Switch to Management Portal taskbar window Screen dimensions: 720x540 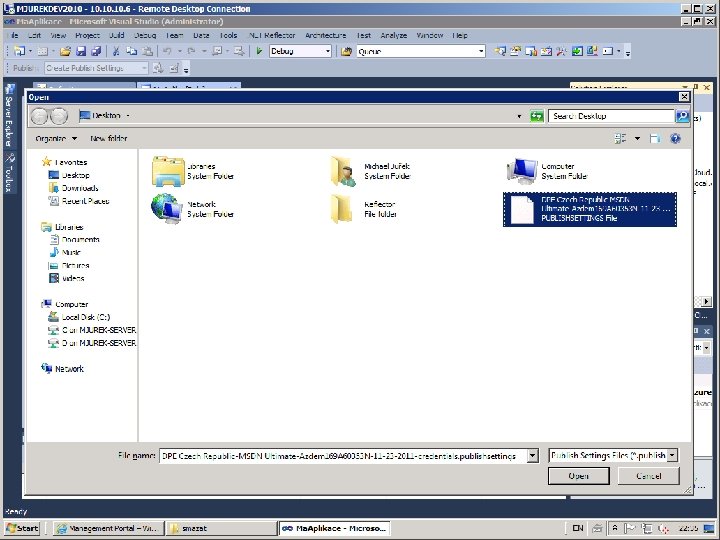coord(108,528)
